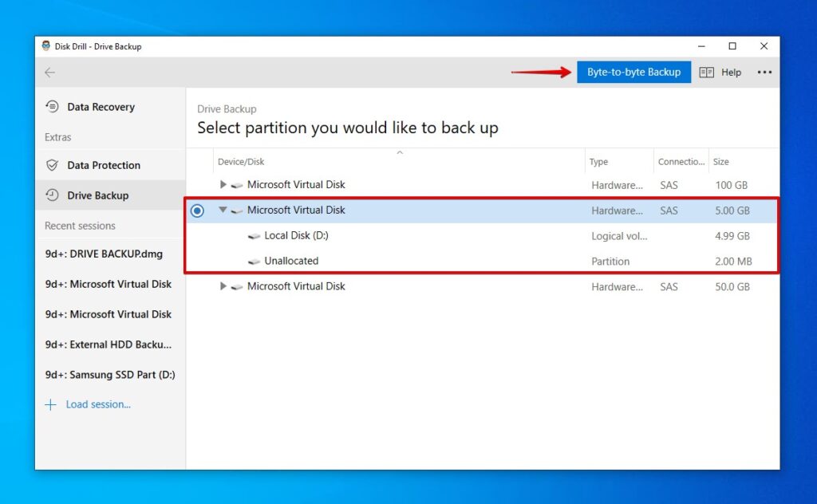Screen dimensions: 817x504
Task: Click the back arrow at top left
Action: point(49,72)
